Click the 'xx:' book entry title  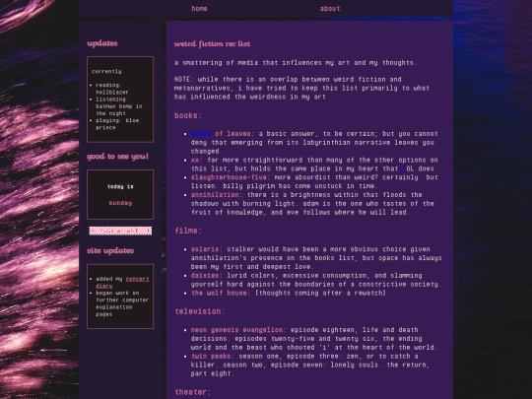196,160
